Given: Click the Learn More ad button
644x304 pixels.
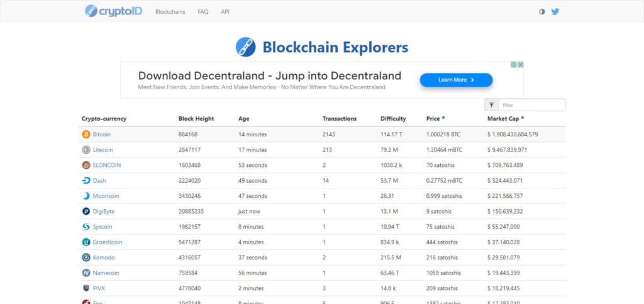Looking at the screenshot, I should [456, 80].
